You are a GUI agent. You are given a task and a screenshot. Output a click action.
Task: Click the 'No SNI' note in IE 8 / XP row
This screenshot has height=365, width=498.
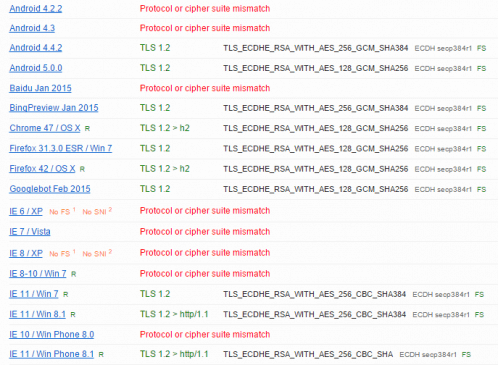click(94, 254)
